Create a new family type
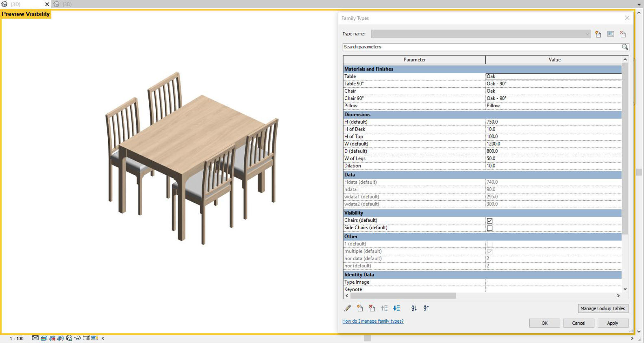The image size is (644, 343). pyautogui.click(x=598, y=34)
